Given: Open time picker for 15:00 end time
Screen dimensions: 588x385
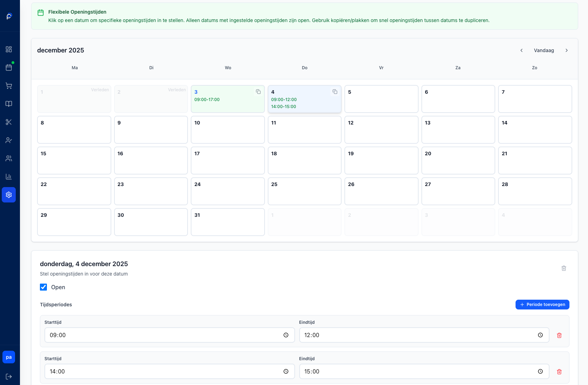Looking at the screenshot, I should (x=540, y=371).
